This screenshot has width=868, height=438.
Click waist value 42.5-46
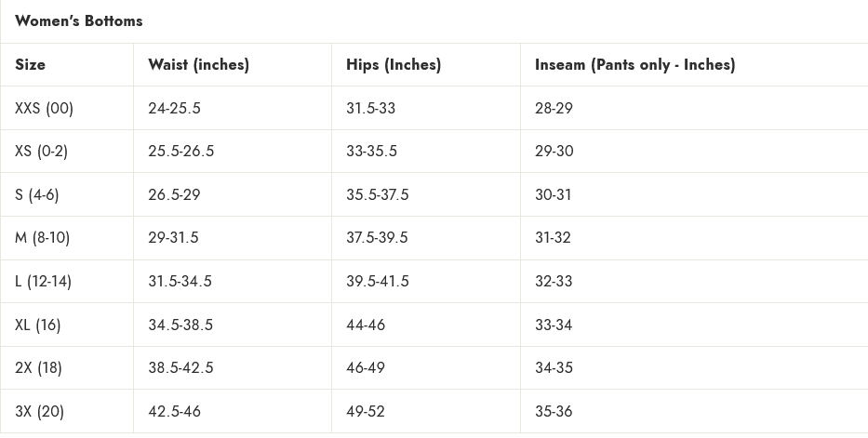coord(174,411)
